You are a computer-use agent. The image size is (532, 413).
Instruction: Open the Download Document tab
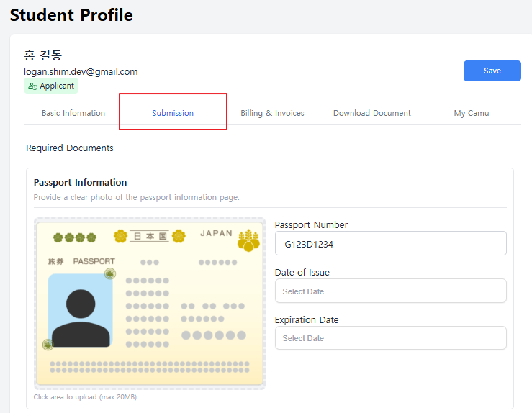372,113
